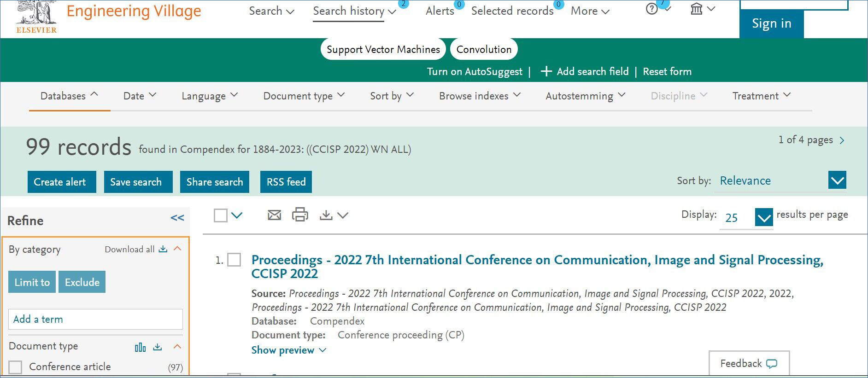This screenshot has height=378, width=868.
Task: Email selected records via envelope icon
Action: [x=274, y=215]
